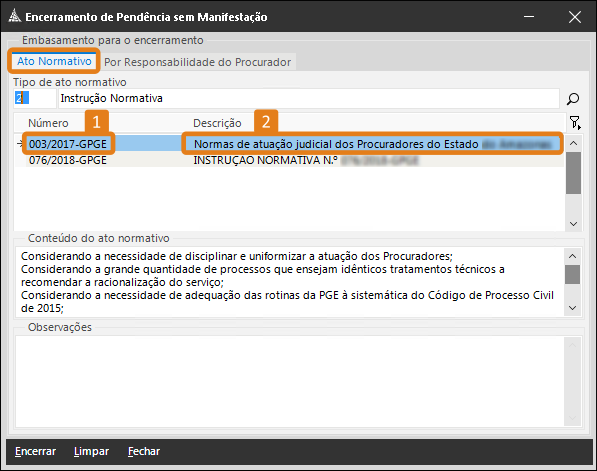
Task: Click the Limpar button
Action: tap(91, 452)
